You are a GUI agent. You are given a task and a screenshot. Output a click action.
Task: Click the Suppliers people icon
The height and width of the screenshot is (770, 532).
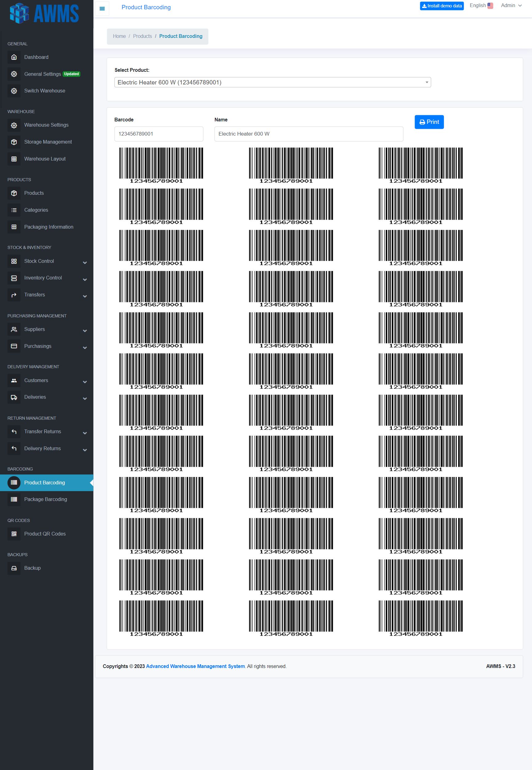click(14, 329)
